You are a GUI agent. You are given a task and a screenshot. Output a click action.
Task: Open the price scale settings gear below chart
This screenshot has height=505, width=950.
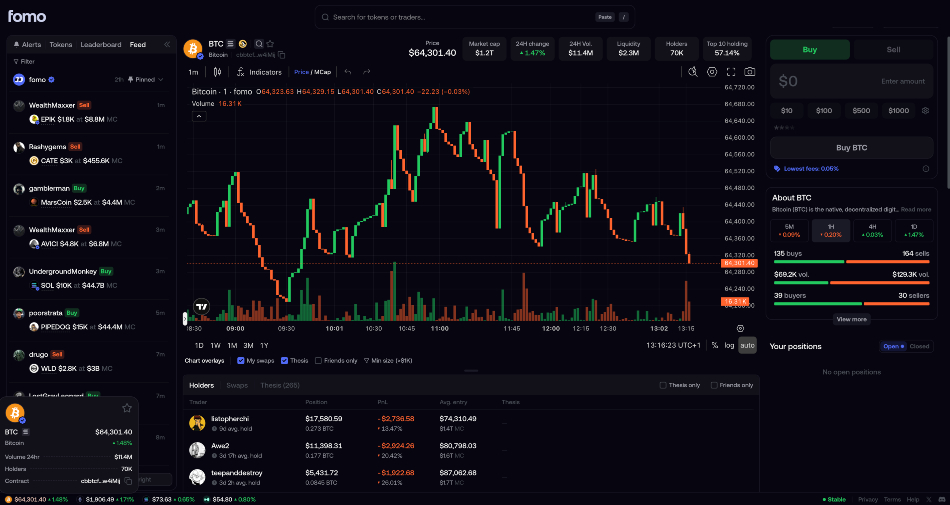point(740,328)
